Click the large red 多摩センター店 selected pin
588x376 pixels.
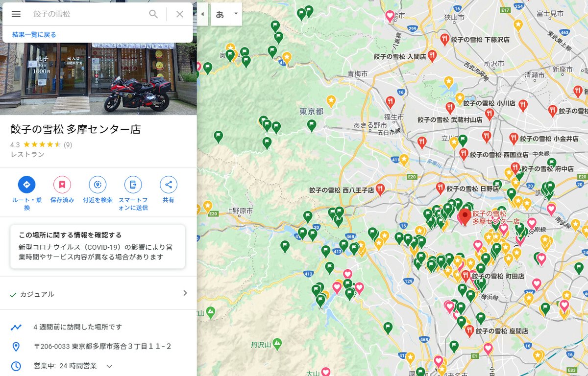(465, 217)
